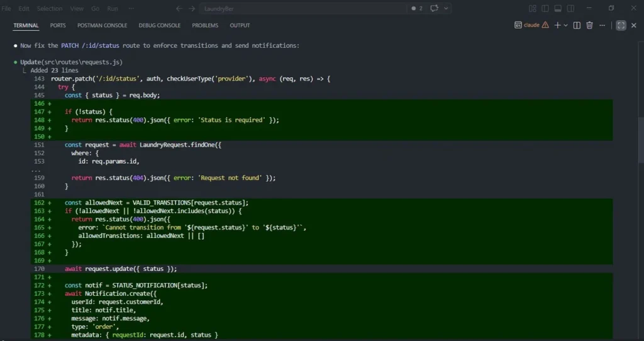Screen dimensions: 644x341
Task: Select the claude terminal label
Action: (x=531, y=25)
